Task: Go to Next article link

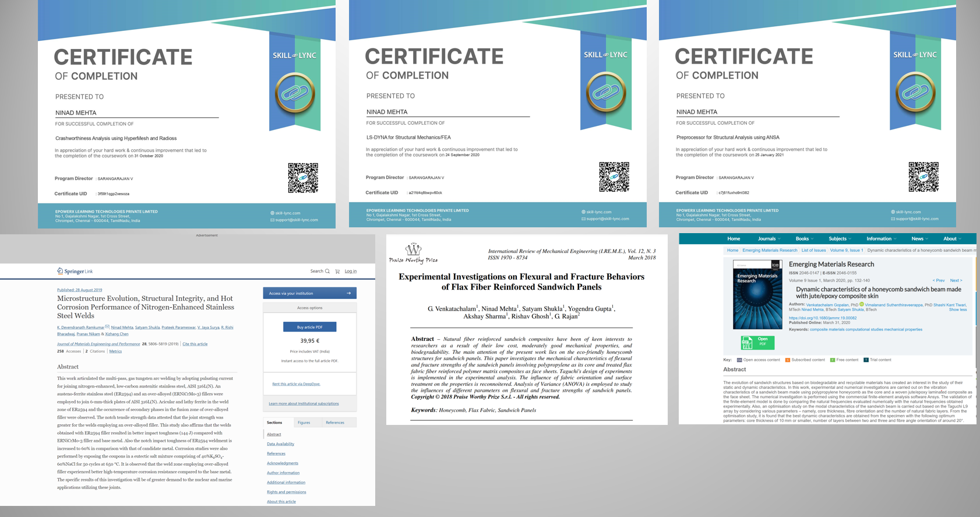Action: point(956,280)
